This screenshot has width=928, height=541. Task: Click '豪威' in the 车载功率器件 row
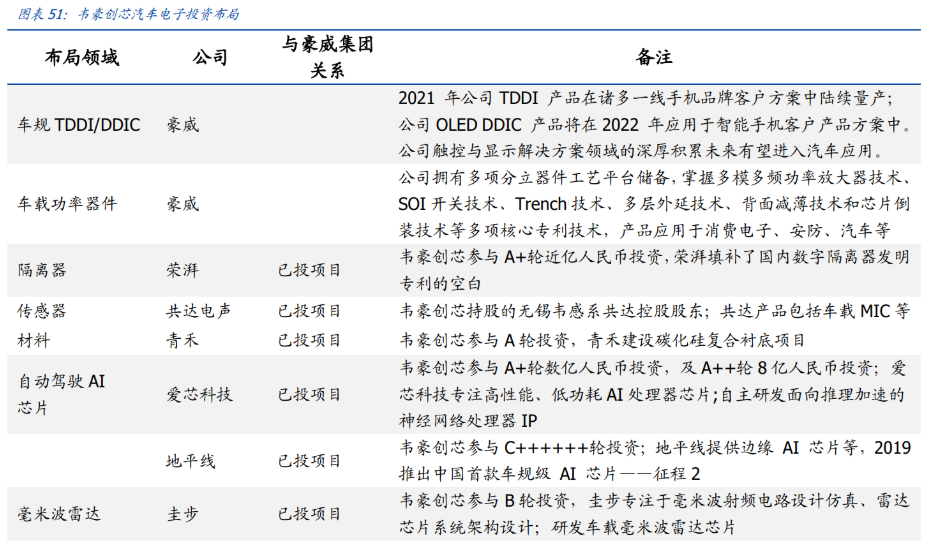pos(182,204)
